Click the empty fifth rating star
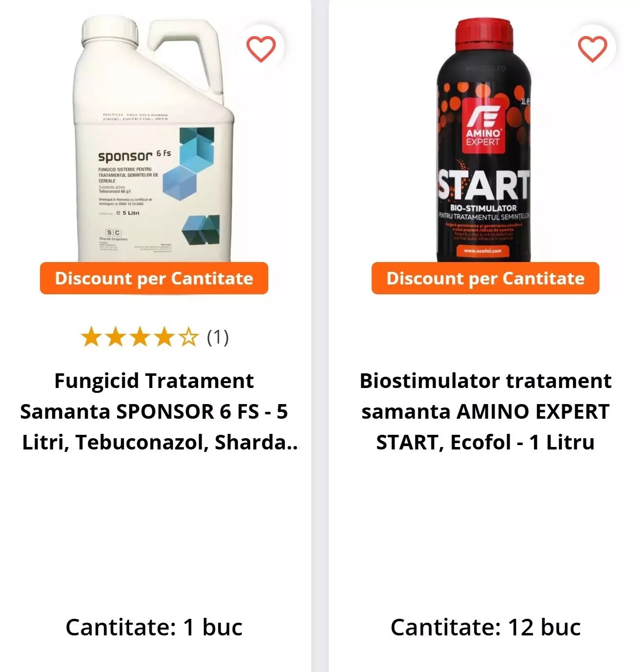This screenshot has height=672, width=638. [x=188, y=337]
